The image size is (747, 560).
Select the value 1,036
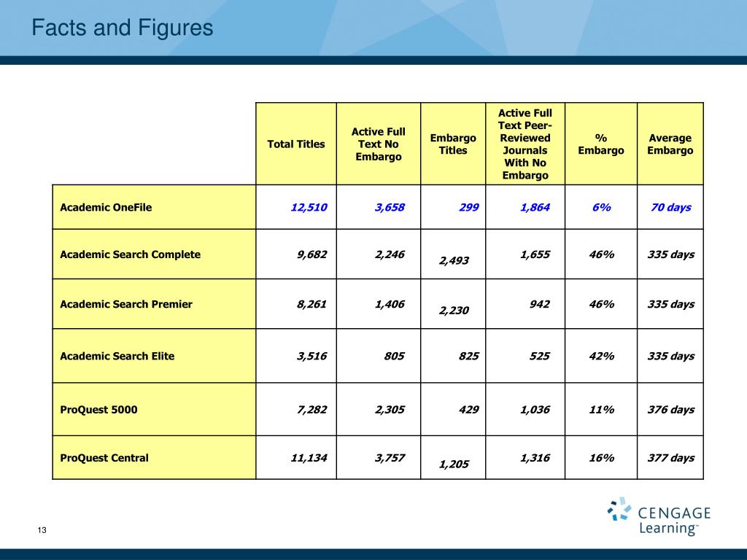point(535,410)
